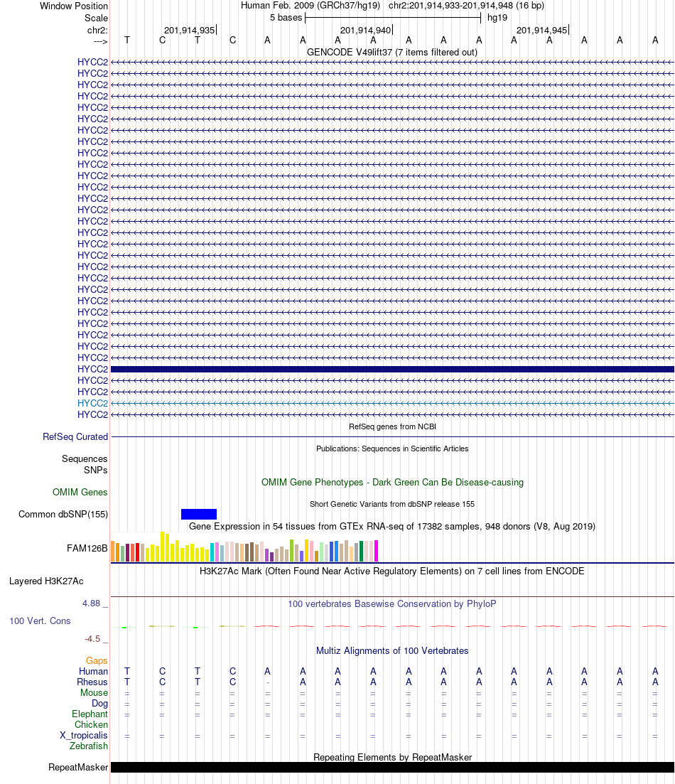Click 'Human Feb. 2009 (GRCh37/hg19)' header text
The width and height of the screenshot is (675, 784).
310,6
